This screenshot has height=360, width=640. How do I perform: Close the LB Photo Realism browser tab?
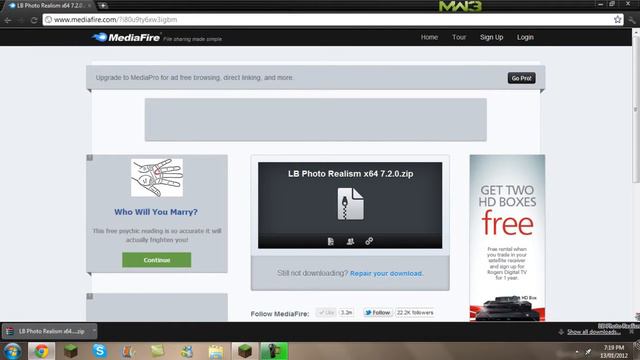89,6
